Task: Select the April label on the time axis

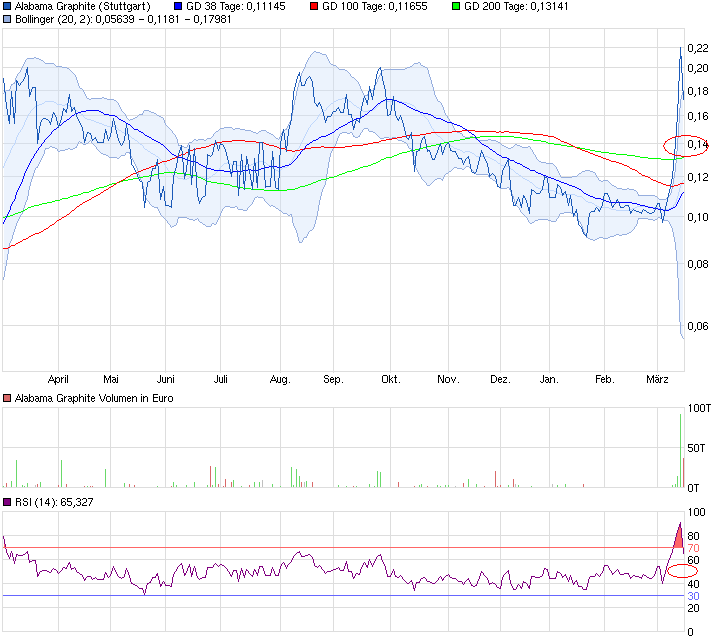Action: point(58,380)
